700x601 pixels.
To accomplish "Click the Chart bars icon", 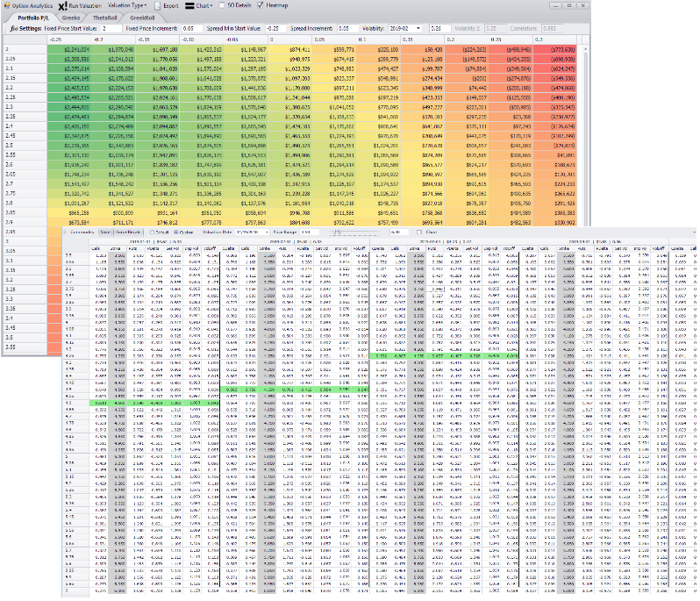I will [x=189, y=6].
